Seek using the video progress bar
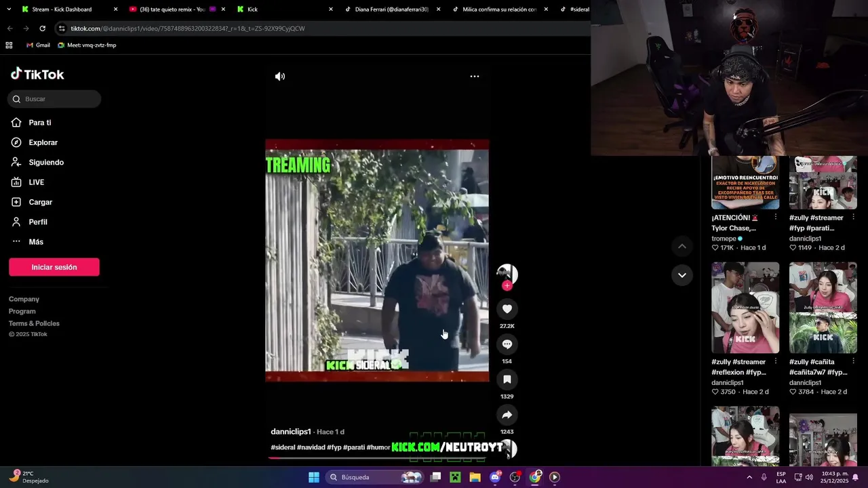 (377, 457)
